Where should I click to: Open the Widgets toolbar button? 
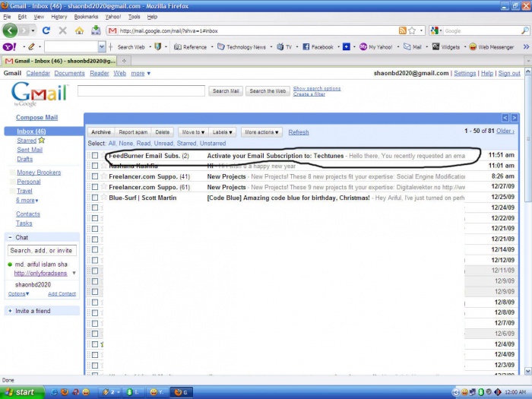446,47
